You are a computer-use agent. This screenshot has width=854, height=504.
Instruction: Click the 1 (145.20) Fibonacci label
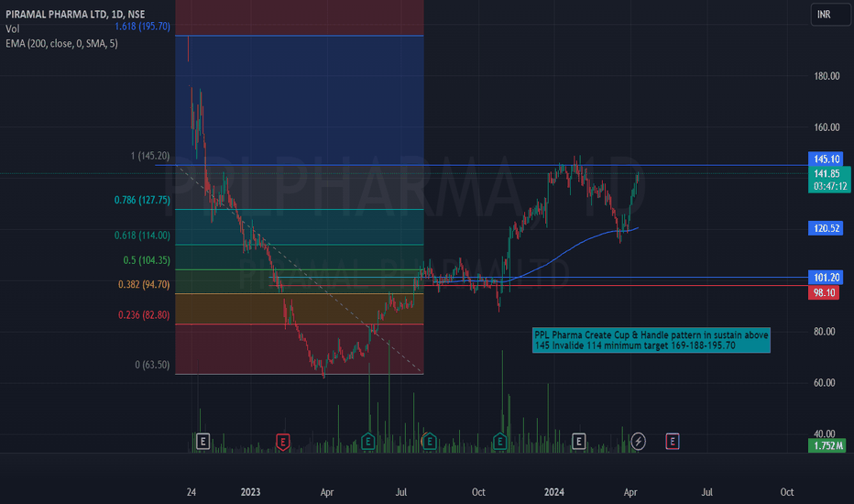149,156
